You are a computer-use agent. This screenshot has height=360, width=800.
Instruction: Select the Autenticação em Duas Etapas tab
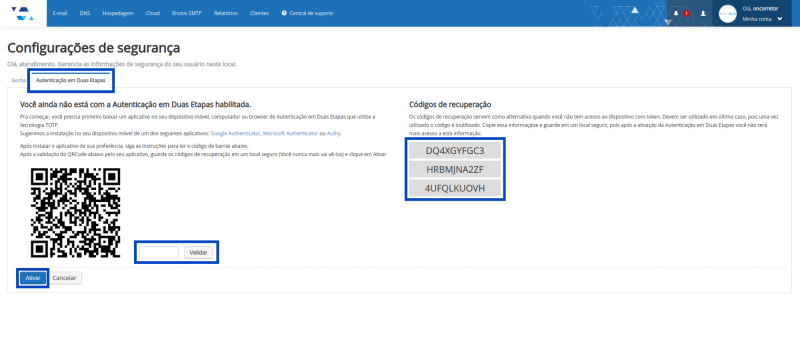pyautogui.click(x=71, y=81)
